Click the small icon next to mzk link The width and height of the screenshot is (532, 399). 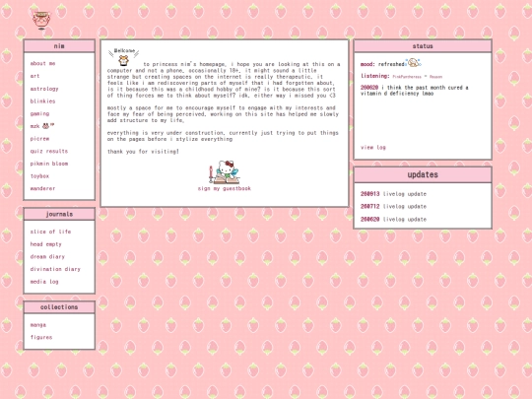48,126
